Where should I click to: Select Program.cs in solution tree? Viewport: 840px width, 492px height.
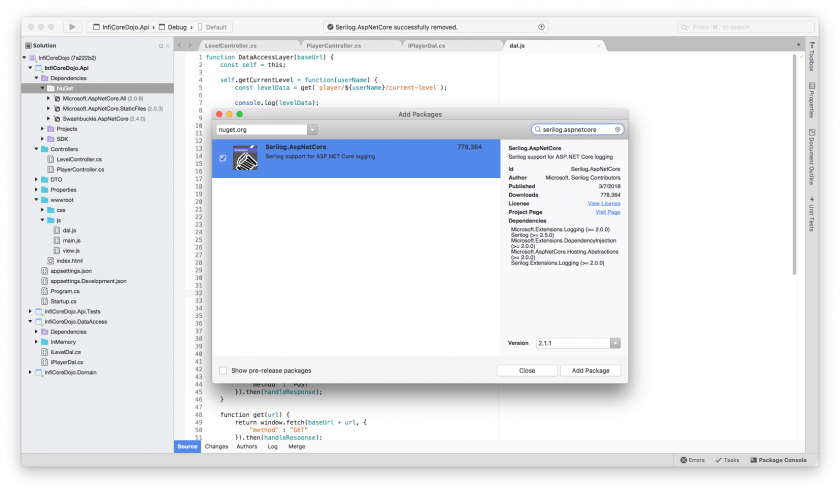point(65,292)
